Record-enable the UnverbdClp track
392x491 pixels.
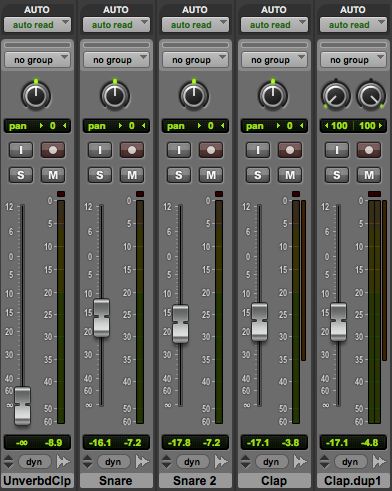pos(53,150)
